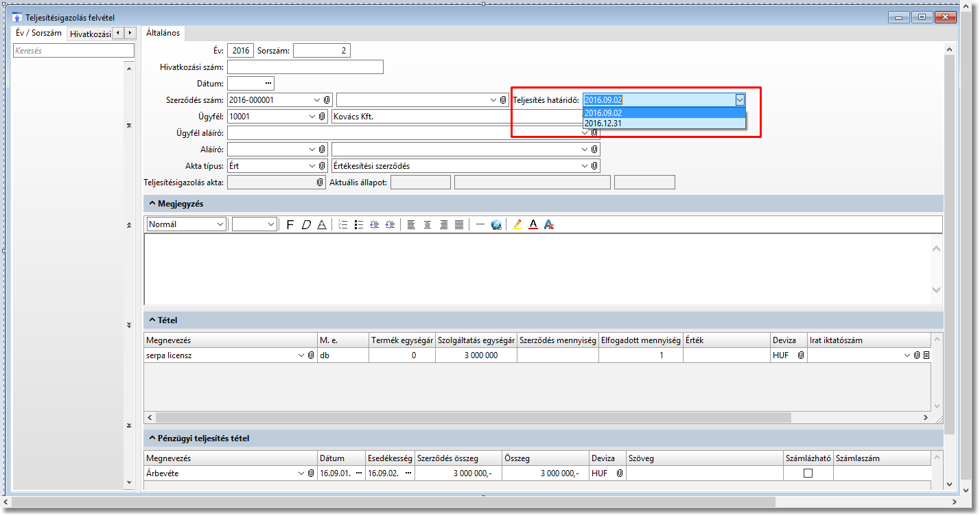Screen dimensions: 980x516
Task: Click the paperclip icon next to Ügyfél code
Action: coord(323,117)
